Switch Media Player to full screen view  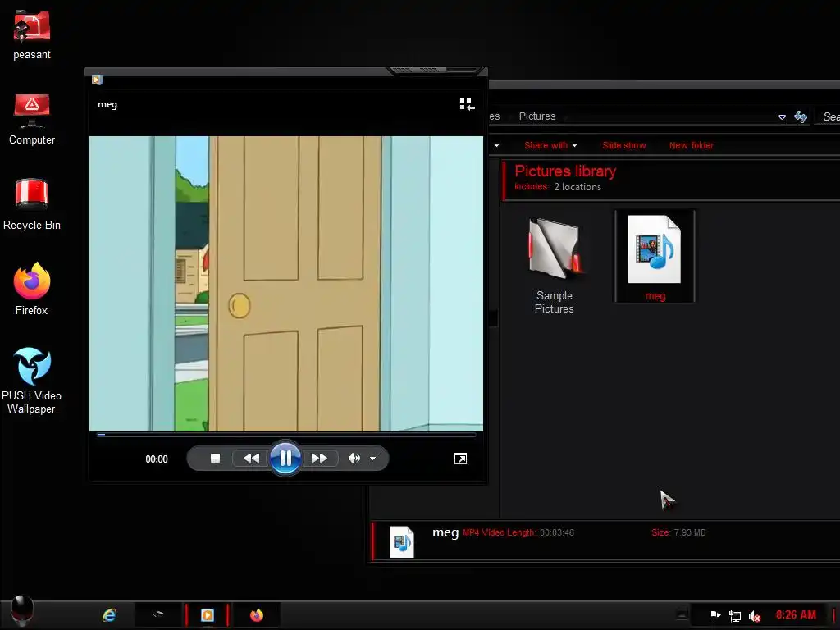tap(460, 459)
